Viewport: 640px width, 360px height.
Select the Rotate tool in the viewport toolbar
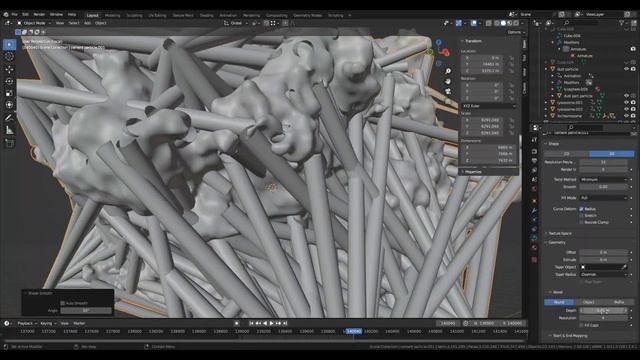(9, 81)
